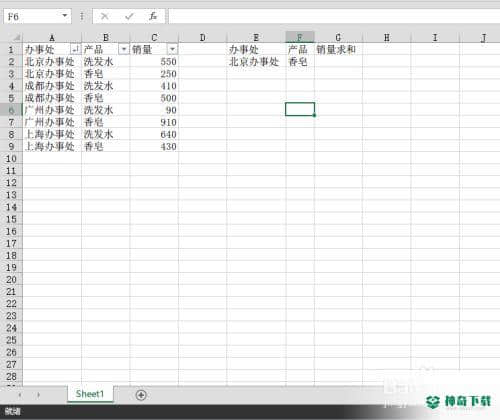Add a new sheet with plus icon
The height and width of the screenshot is (420, 500).
(x=141, y=395)
